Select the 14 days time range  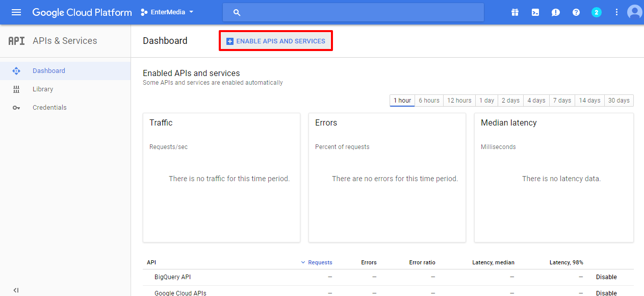pos(589,101)
